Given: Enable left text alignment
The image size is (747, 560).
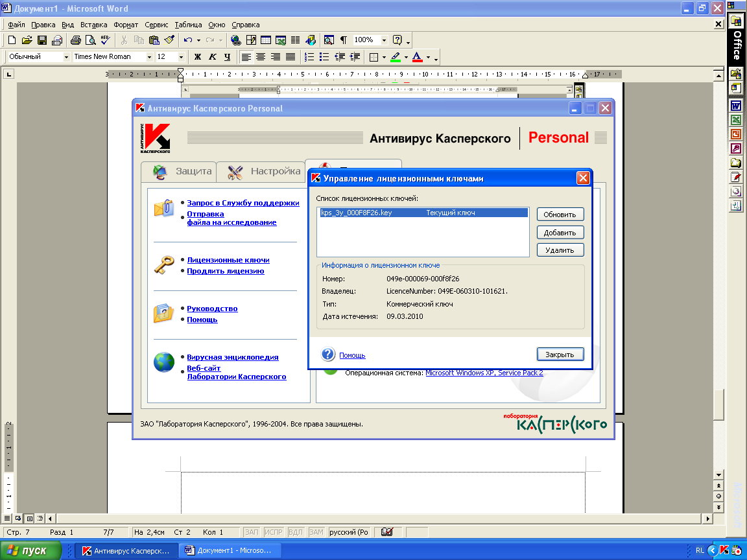Looking at the screenshot, I should tap(246, 57).
